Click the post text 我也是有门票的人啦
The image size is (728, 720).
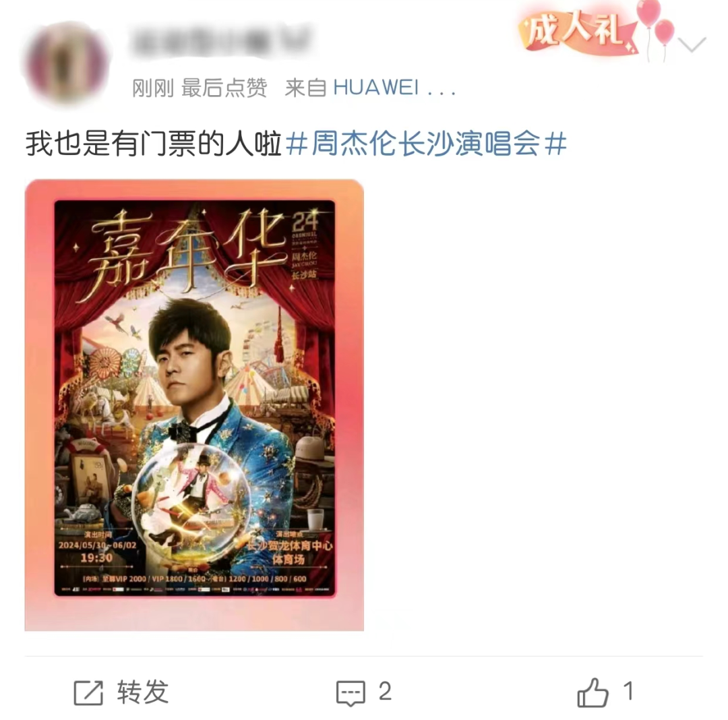pos(154,144)
